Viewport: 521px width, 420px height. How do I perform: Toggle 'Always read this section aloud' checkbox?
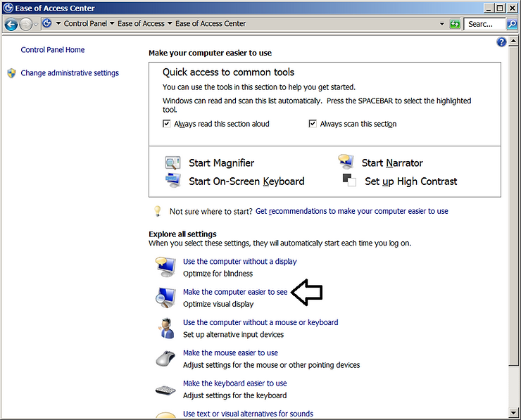(167, 124)
